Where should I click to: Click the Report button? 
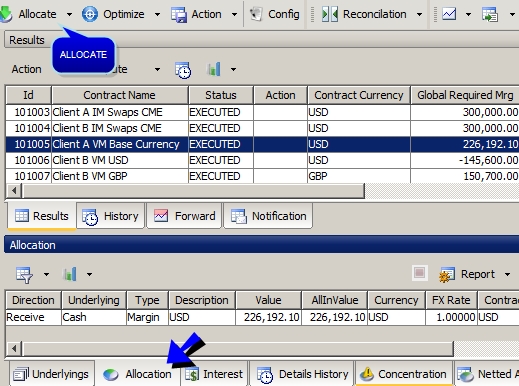click(x=467, y=275)
